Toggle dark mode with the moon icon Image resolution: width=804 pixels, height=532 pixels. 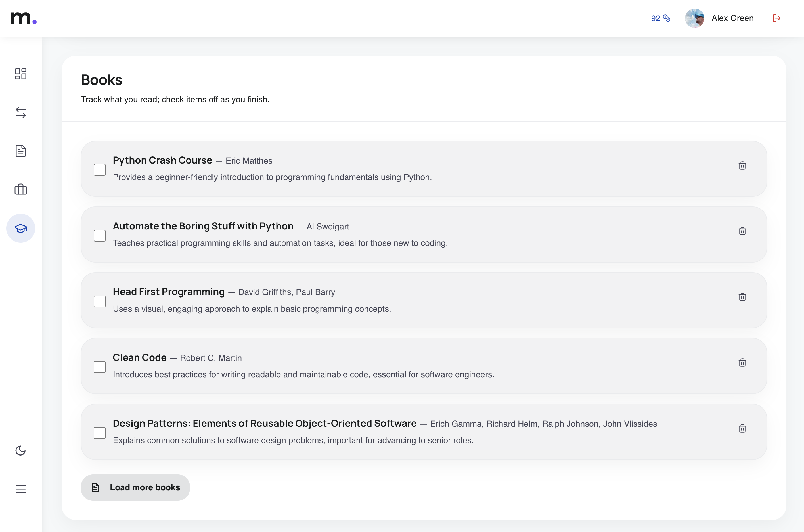[x=21, y=451]
